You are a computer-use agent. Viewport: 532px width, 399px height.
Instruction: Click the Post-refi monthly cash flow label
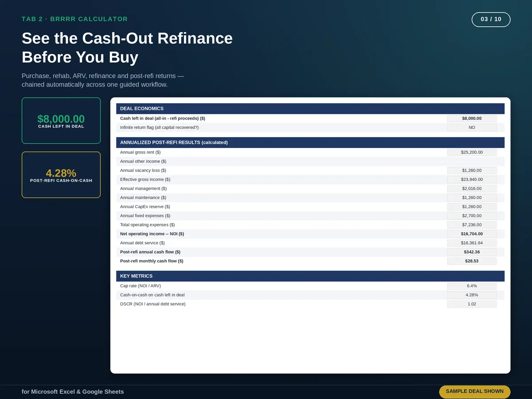coord(152,261)
